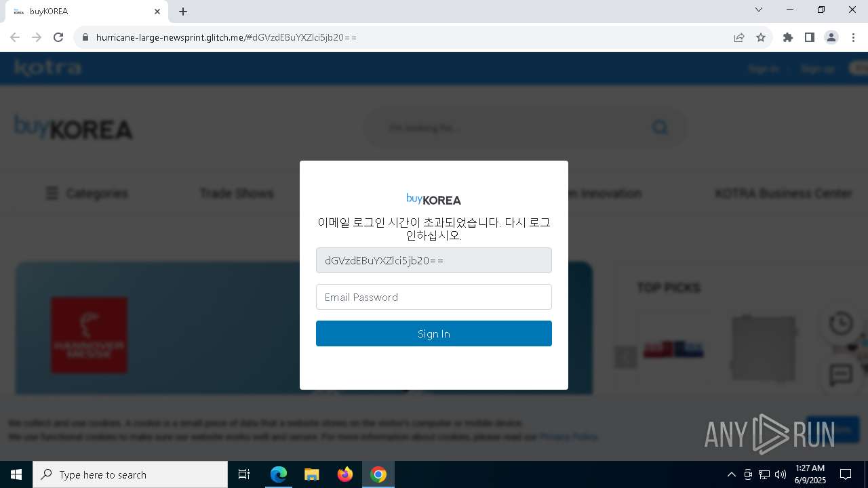Bookmark this page with the star icon

pos(761,37)
